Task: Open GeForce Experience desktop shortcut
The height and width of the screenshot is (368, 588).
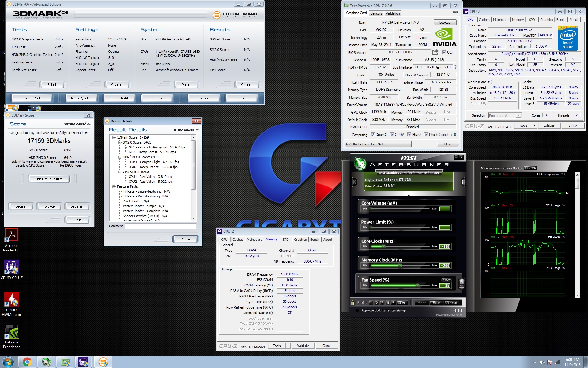Action: pyautogui.click(x=11, y=337)
